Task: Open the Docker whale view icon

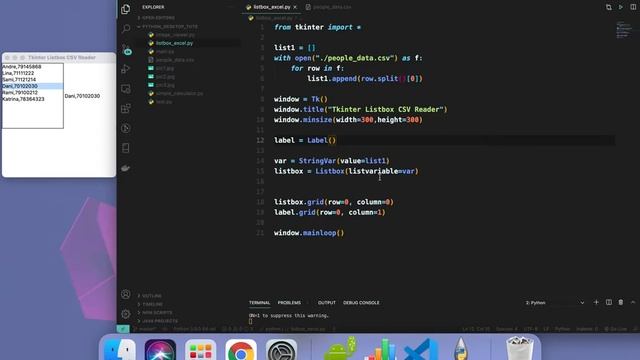Action: click(x=126, y=168)
